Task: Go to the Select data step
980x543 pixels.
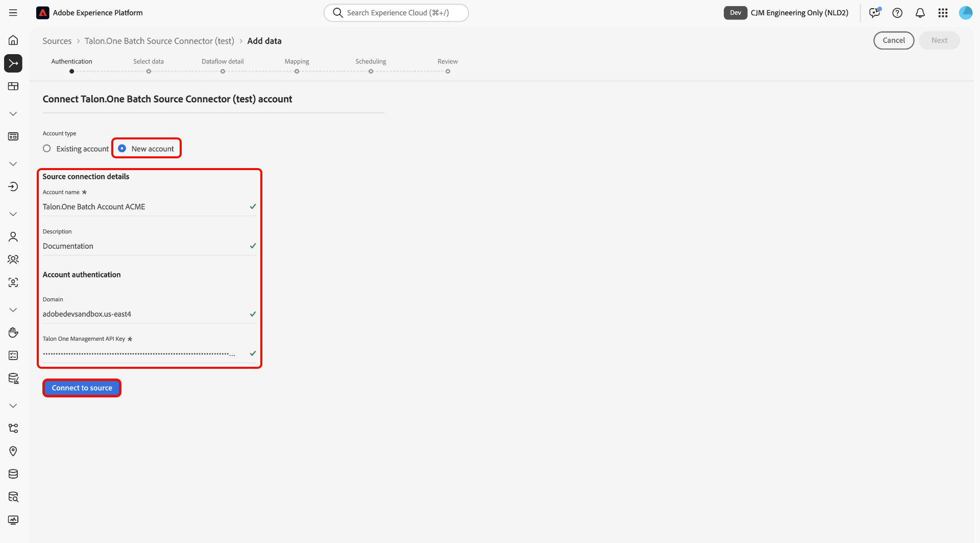Action: point(149,66)
